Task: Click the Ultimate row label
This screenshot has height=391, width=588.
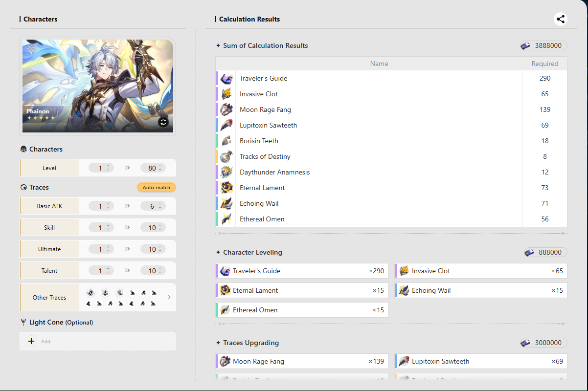Action: (49, 249)
